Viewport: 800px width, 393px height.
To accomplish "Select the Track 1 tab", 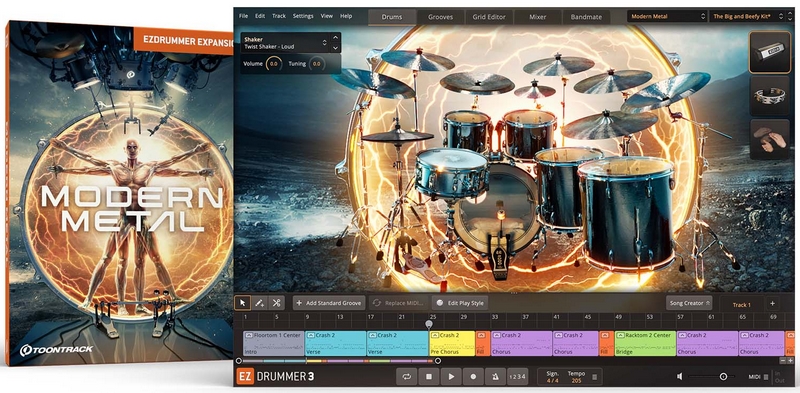I will (741, 305).
